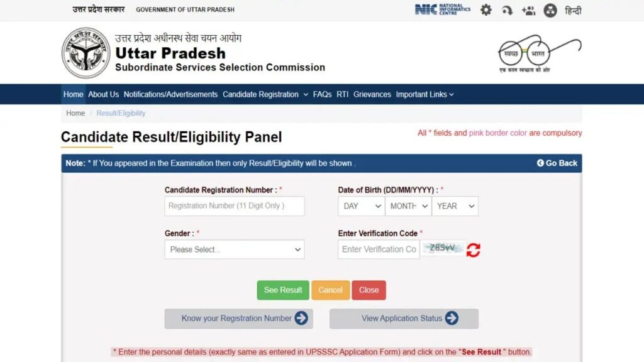Expand the Candidate Registration menu
Screen dimensions: 644x362
pyautogui.click(x=265, y=94)
